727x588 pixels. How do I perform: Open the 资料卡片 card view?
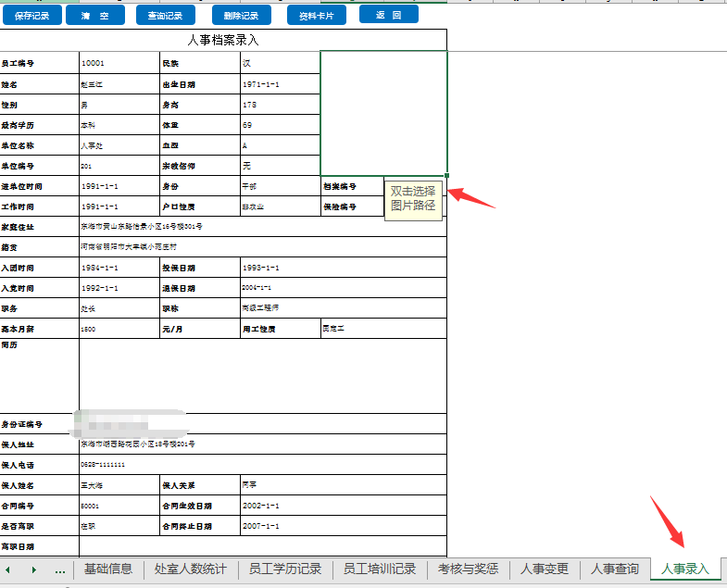(x=317, y=16)
